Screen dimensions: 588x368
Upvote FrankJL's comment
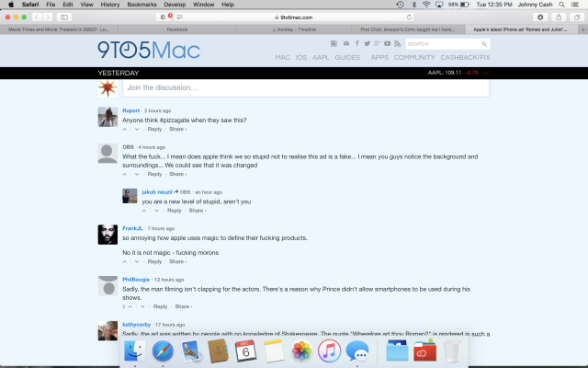[125, 261]
